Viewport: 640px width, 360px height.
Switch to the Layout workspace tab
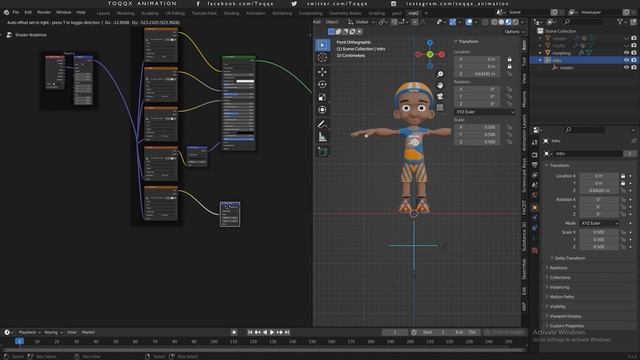[103, 13]
